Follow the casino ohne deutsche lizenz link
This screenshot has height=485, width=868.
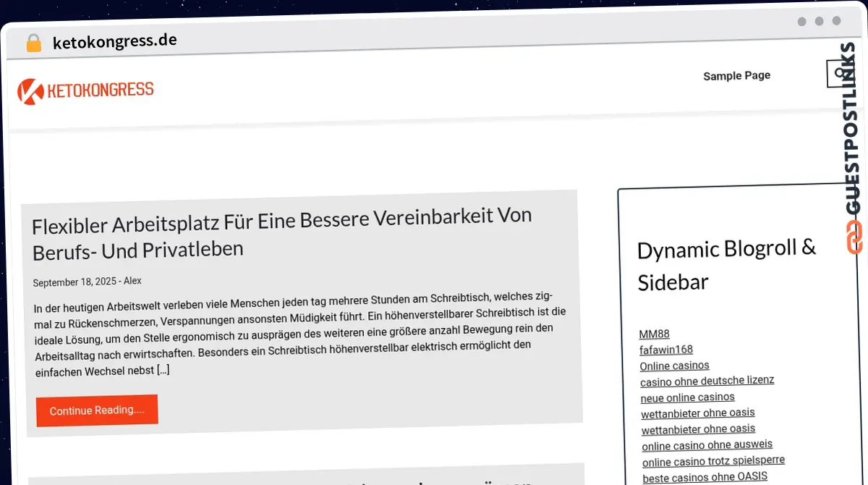click(707, 380)
